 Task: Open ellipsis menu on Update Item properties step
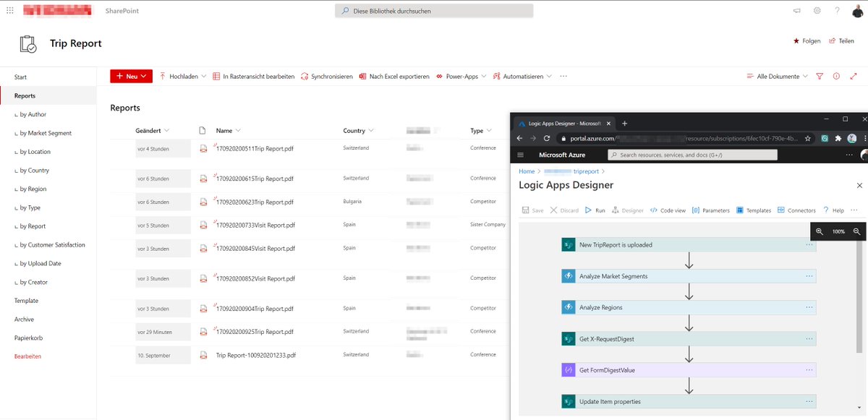[x=809, y=401]
